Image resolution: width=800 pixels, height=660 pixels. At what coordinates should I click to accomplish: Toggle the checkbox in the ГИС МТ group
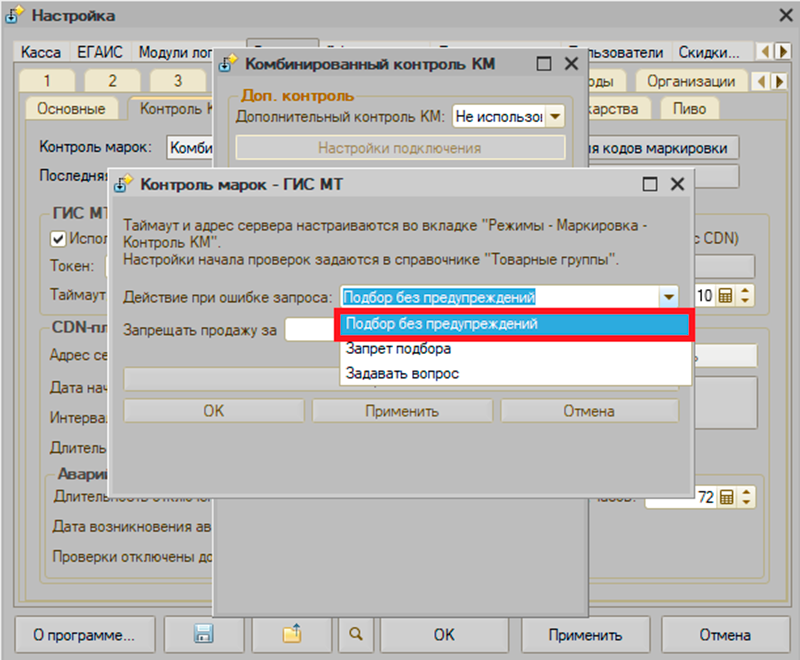tap(58, 238)
